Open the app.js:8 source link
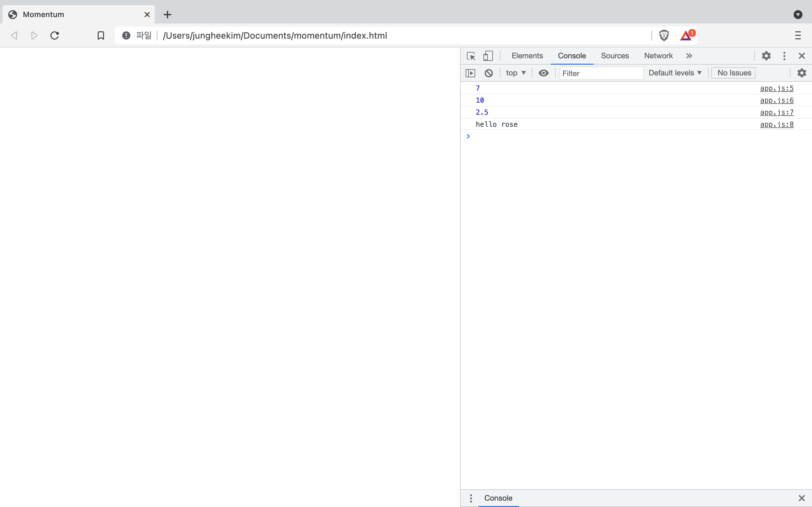The image size is (812, 507). pos(776,125)
